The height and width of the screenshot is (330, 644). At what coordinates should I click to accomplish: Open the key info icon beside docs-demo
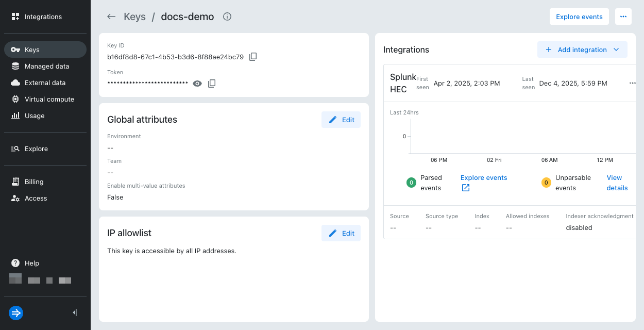pos(227,16)
